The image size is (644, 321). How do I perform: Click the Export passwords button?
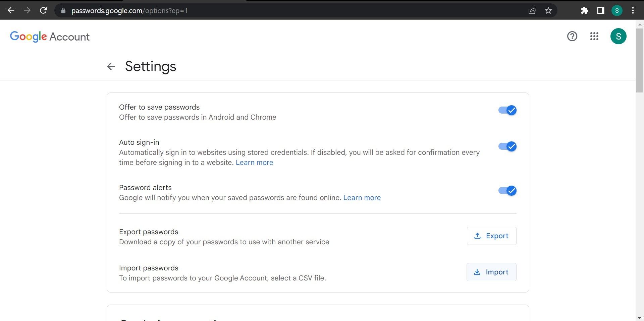(x=491, y=236)
